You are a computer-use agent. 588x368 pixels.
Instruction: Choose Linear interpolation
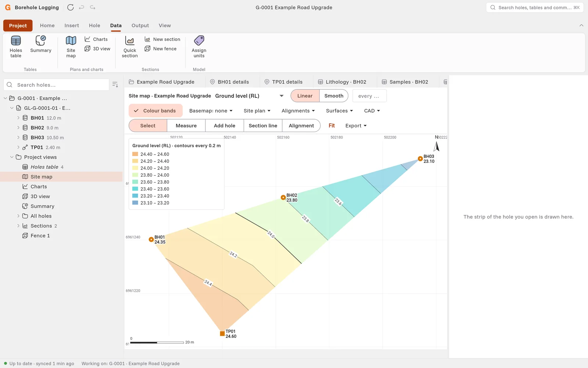pyautogui.click(x=305, y=96)
